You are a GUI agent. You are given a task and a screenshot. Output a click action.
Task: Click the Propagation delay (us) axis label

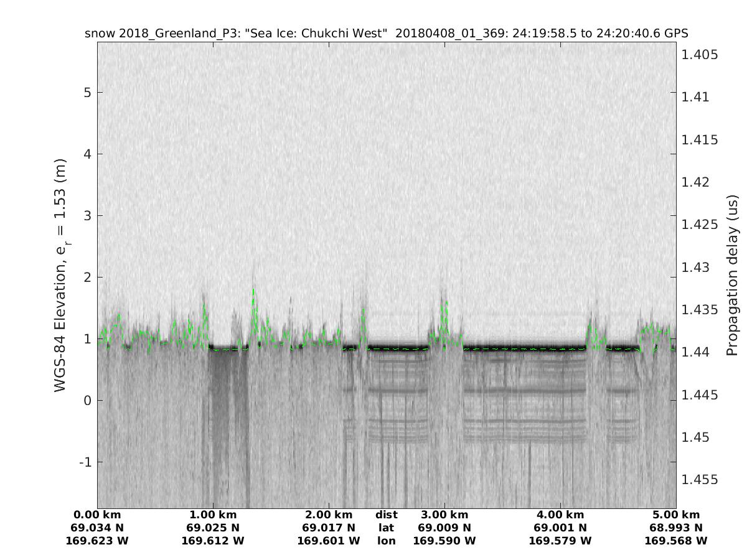point(731,274)
